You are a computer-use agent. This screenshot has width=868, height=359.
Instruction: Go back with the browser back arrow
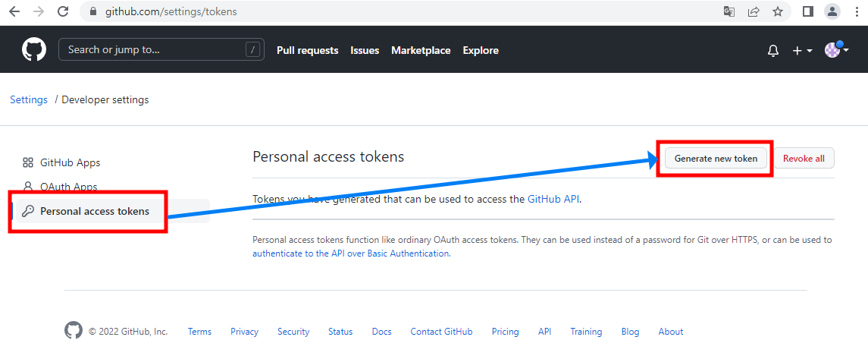14,11
